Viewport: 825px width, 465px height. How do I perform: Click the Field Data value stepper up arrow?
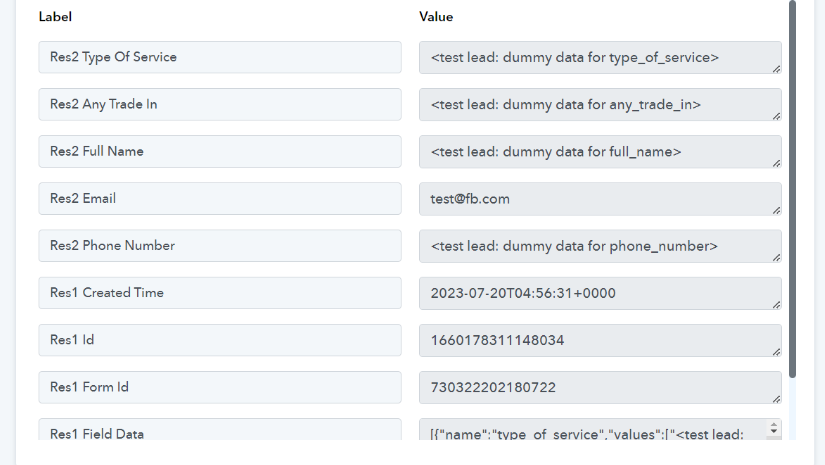(773, 424)
